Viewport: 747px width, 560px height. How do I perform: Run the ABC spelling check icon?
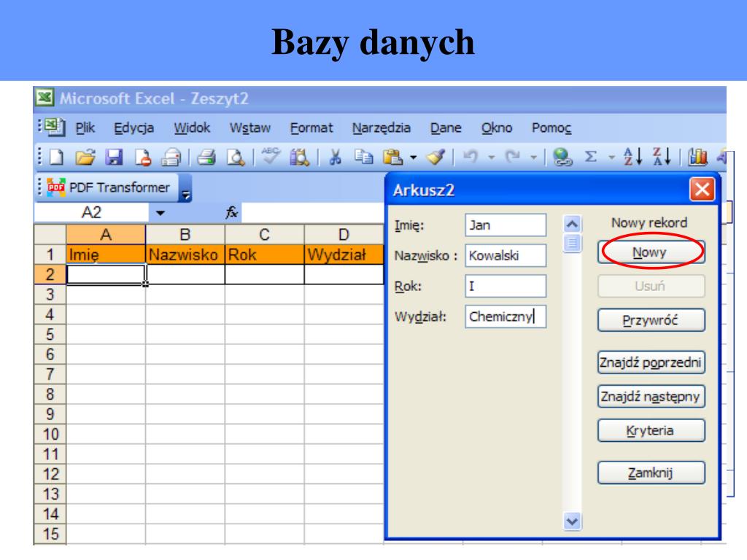(271, 156)
